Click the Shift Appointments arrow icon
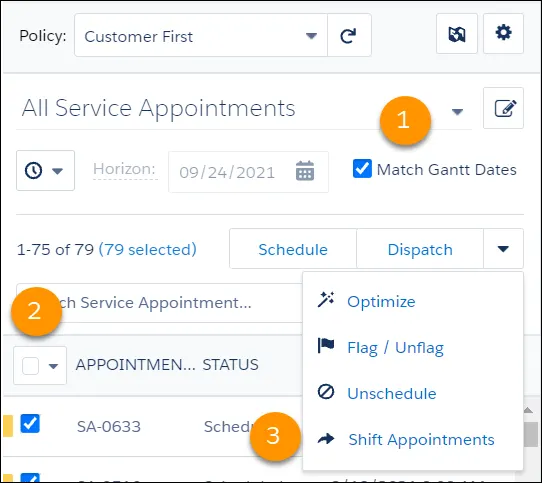The width and height of the screenshot is (542, 483). tap(326, 439)
